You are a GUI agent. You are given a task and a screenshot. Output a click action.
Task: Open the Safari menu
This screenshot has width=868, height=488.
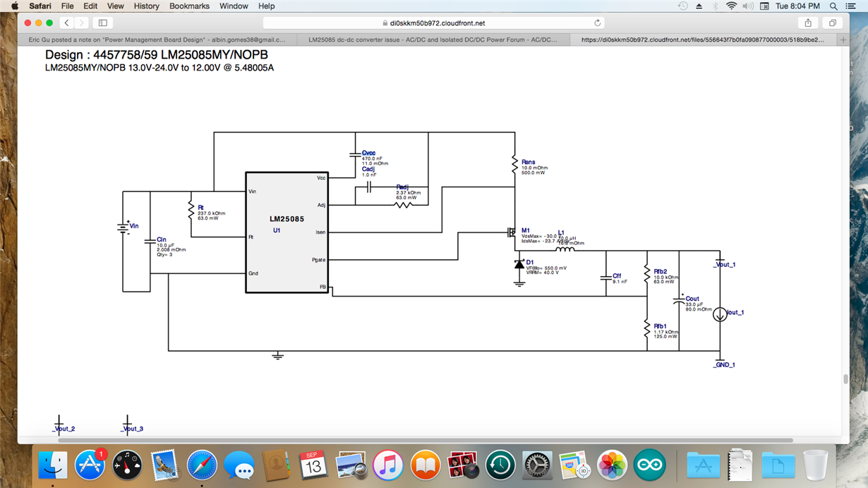pyautogui.click(x=40, y=6)
